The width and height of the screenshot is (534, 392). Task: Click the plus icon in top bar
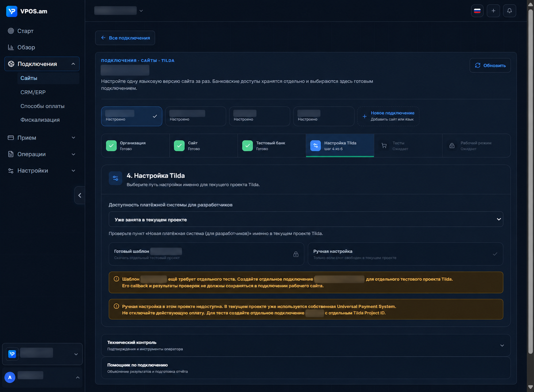tap(493, 11)
